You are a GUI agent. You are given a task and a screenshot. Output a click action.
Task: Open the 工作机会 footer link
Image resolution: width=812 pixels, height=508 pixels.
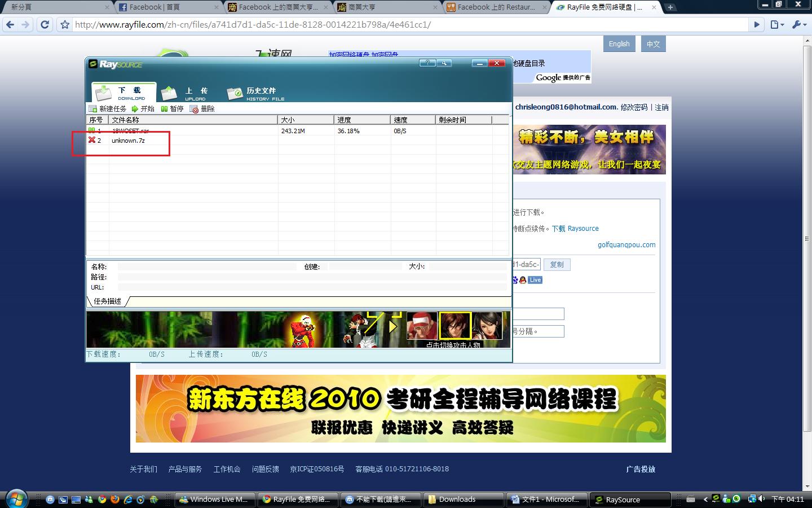227,469
